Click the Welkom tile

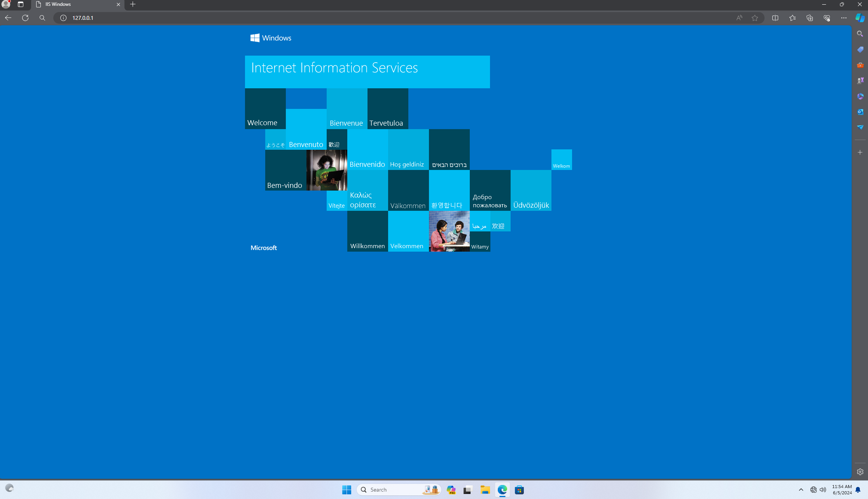(562, 159)
